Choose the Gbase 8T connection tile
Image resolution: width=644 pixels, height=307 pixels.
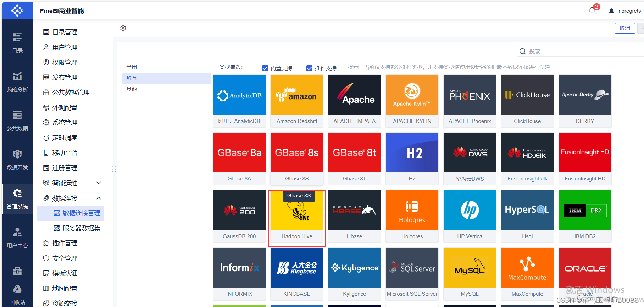355,158
